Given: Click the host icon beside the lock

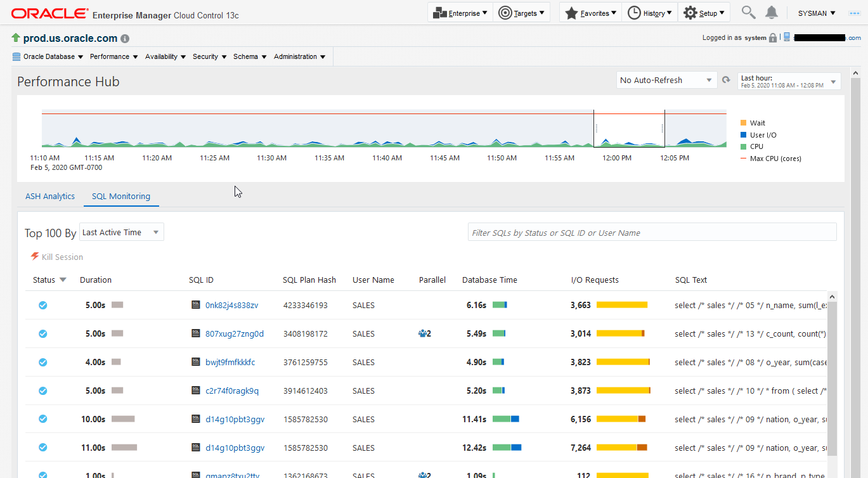Looking at the screenshot, I should coord(787,37).
